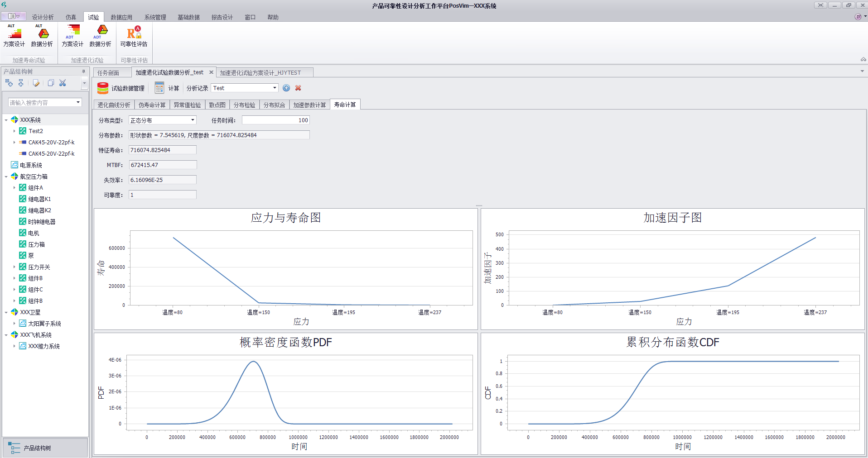Viewport: 868px width, 458px height.
Task: Open the 分布类型 dropdown
Action: 193,120
